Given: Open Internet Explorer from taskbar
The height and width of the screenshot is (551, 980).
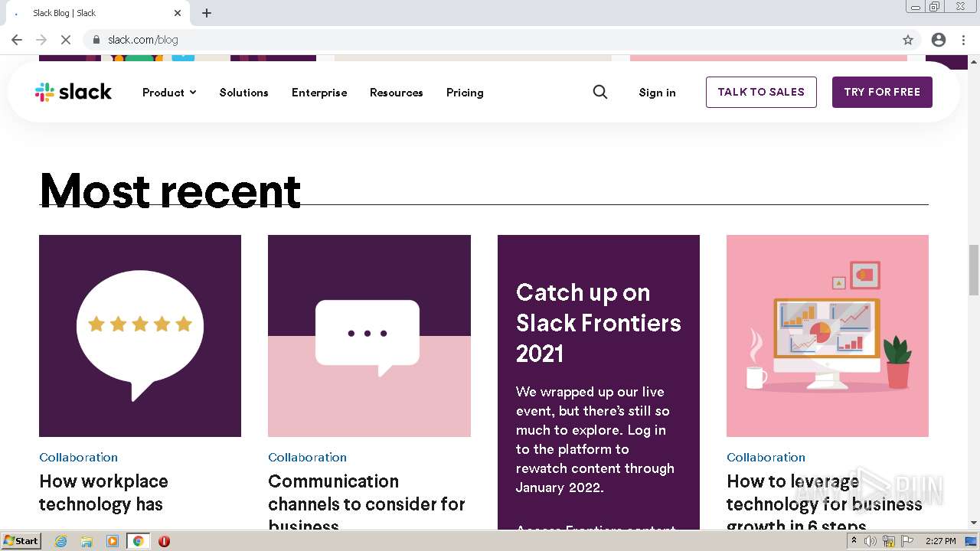Looking at the screenshot, I should pyautogui.click(x=60, y=541).
